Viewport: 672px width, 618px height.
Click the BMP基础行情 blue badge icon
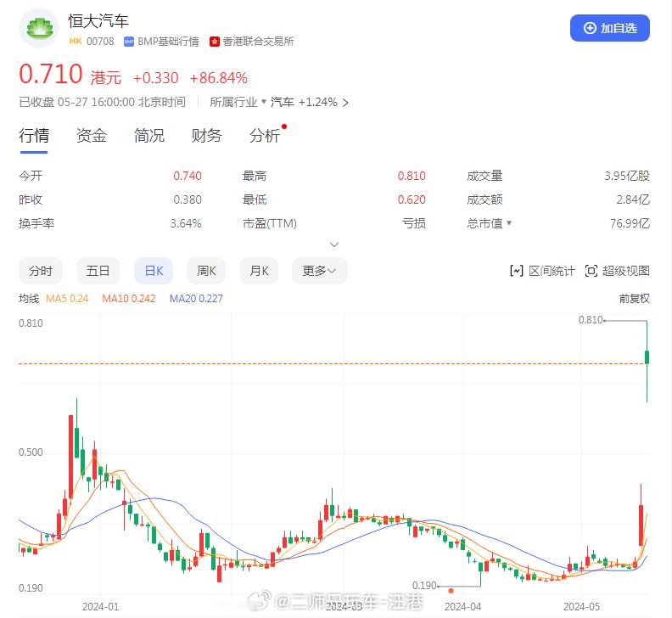[129, 42]
